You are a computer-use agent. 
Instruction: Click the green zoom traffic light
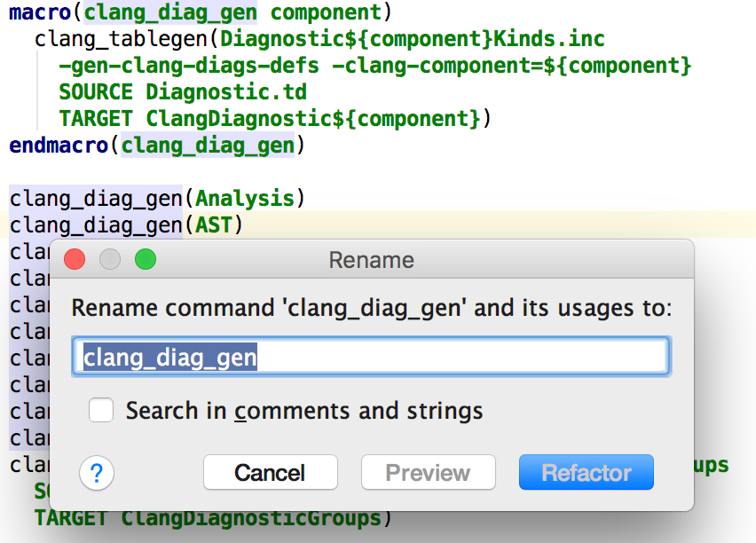(145, 259)
